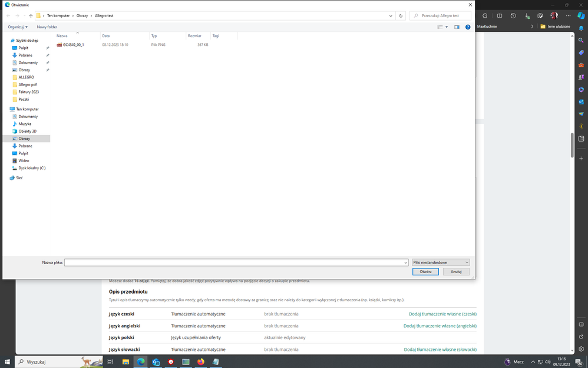Expand bookmarks overflow chevron in Edge

[532, 27]
